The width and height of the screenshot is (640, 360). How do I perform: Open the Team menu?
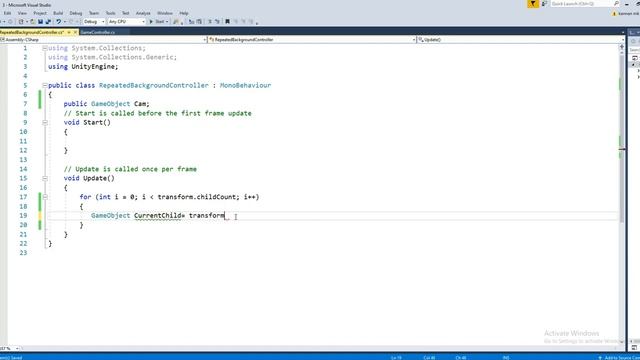[94, 13]
